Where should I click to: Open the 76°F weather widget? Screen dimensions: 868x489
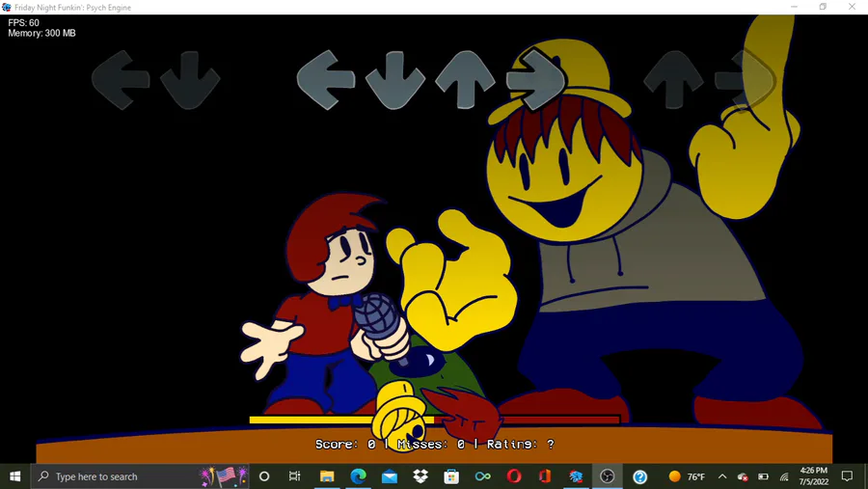[x=687, y=476]
